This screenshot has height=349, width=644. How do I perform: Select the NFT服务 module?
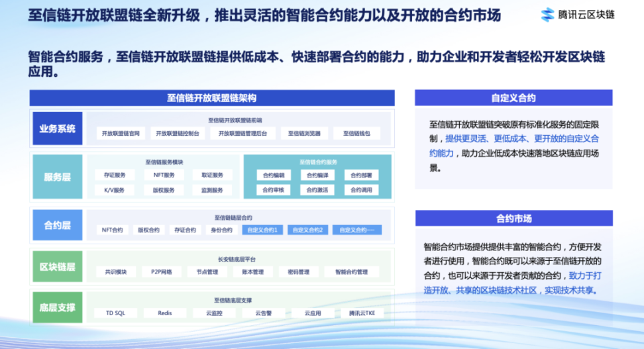pos(164,175)
